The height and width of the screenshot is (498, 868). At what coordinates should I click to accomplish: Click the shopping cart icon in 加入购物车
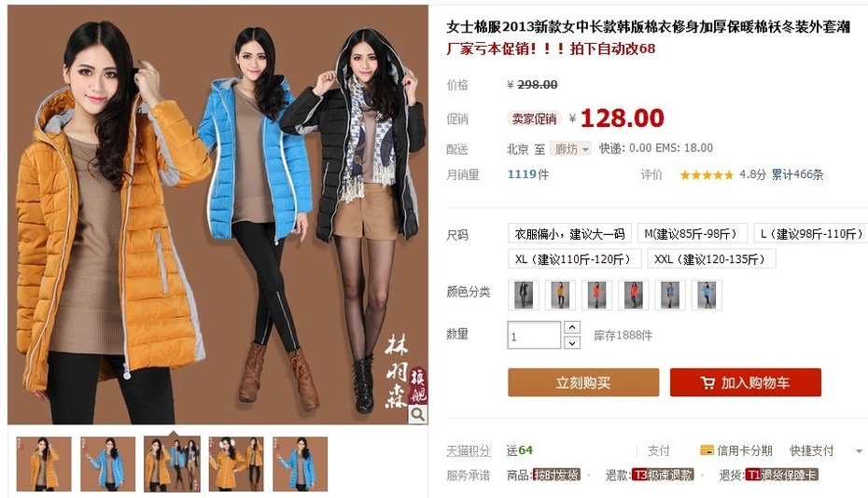(x=707, y=382)
